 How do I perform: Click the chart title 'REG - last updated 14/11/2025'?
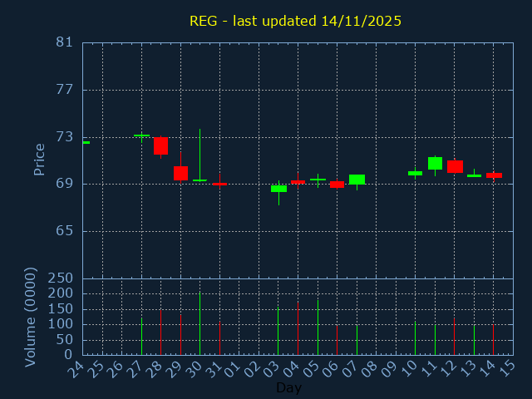(295, 22)
